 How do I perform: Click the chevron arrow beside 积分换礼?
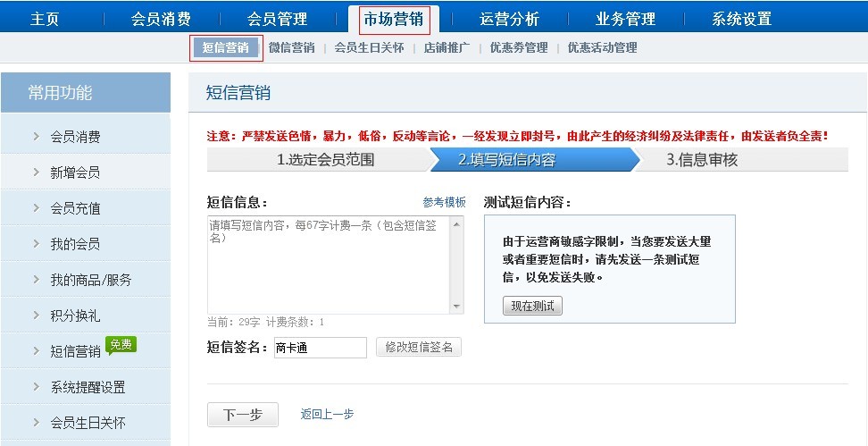click(x=36, y=315)
